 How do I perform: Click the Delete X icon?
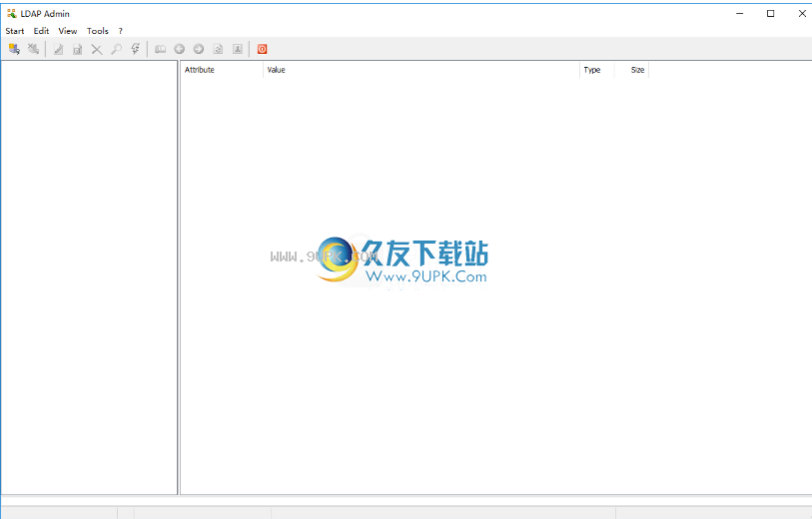[96, 49]
